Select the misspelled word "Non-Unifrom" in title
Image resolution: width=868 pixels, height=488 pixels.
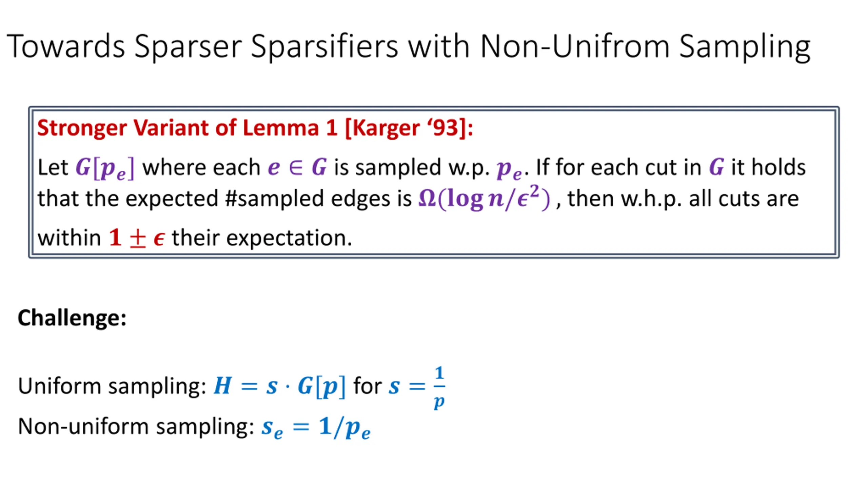pos(574,46)
